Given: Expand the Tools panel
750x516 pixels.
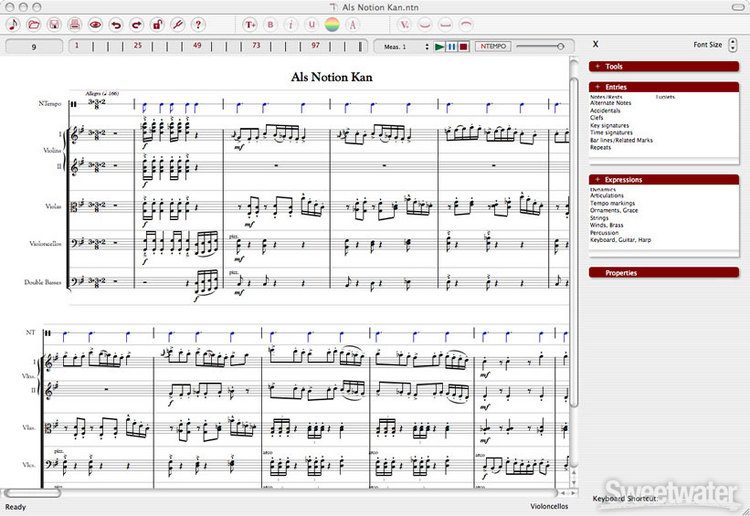Looking at the screenshot, I should coord(597,66).
